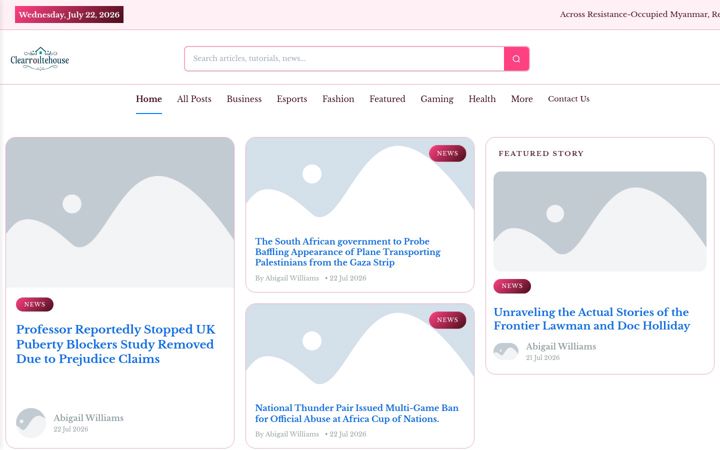
Task: Open the National Thunder article thumbnail
Action: [x=360, y=350]
